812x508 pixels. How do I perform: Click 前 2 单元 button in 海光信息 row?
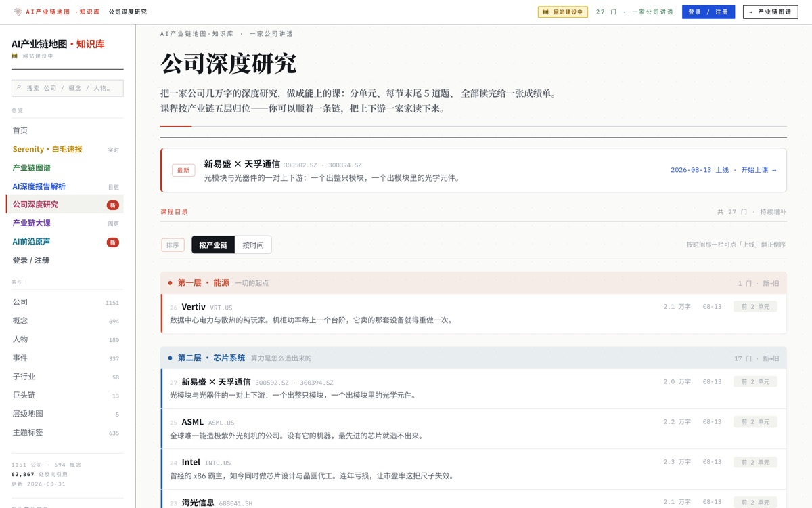(755, 502)
